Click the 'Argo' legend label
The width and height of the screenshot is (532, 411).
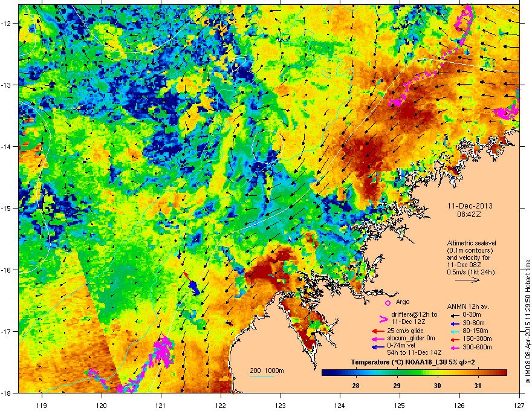pos(403,302)
